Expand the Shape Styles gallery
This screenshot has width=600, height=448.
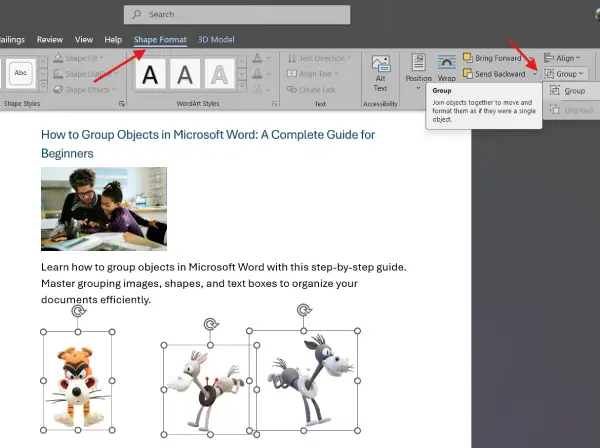coord(43,87)
